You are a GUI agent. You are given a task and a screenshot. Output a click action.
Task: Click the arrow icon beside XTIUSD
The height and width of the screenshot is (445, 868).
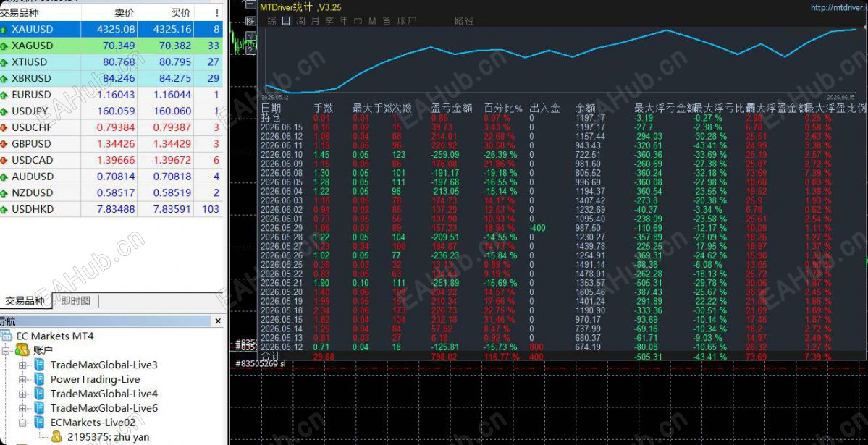point(4,62)
